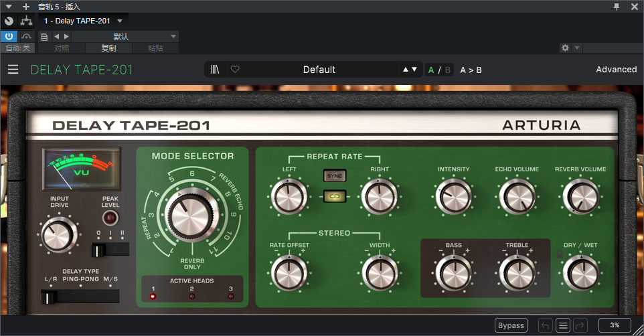The width and height of the screenshot is (644, 336).
Task: Switch to slot A
Action: click(431, 70)
